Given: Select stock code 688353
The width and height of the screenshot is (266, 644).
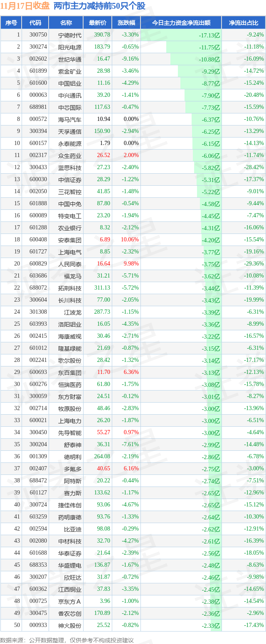Looking at the screenshot, I should (x=38, y=565).
